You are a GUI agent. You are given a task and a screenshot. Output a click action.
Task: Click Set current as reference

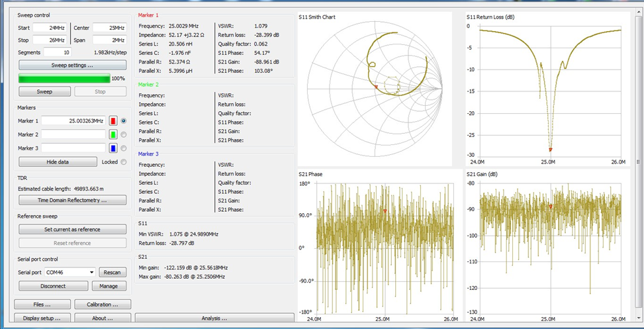click(x=72, y=229)
